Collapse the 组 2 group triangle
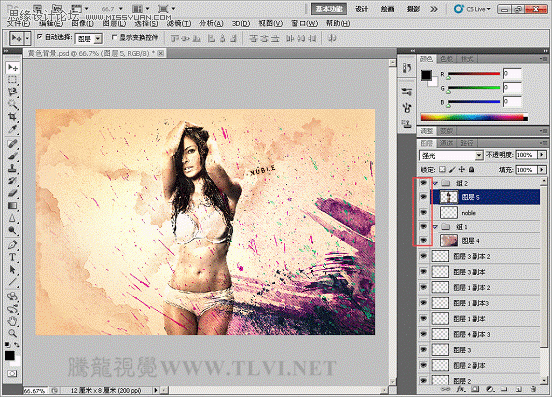The image size is (552, 397). pyautogui.click(x=435, y=183)
